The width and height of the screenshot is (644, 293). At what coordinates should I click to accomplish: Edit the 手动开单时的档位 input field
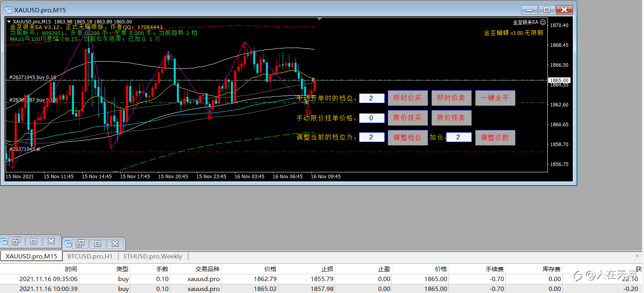(372, 98)
